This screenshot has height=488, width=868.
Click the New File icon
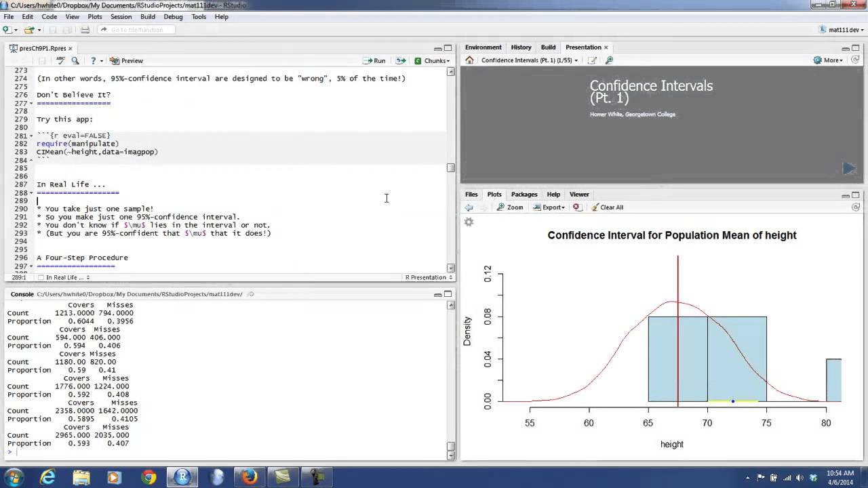(6, 30)
